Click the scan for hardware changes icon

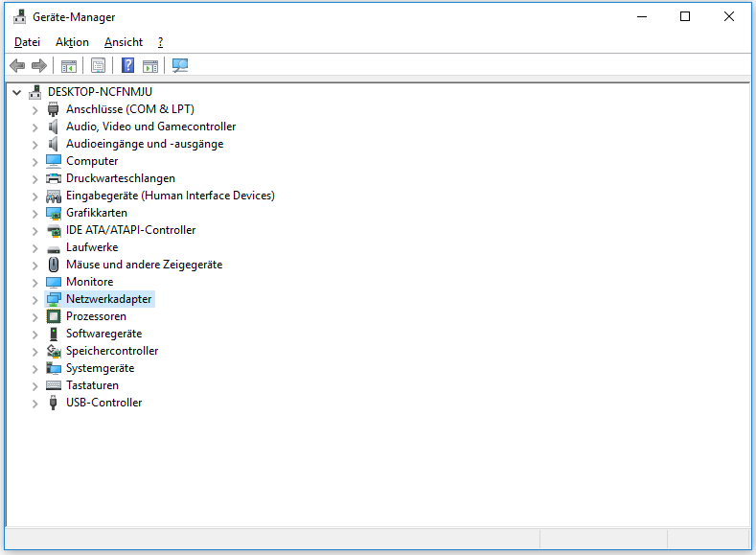[180, 65]
